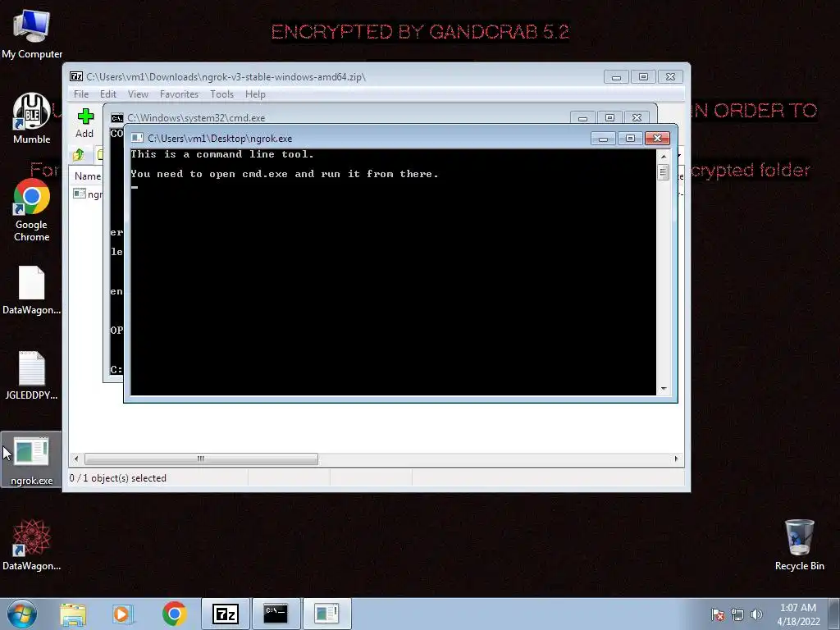Viewport: 840px width, 630px height.
Task: Open the Favorites menu in 7-Zip
Action: [179, 94]
